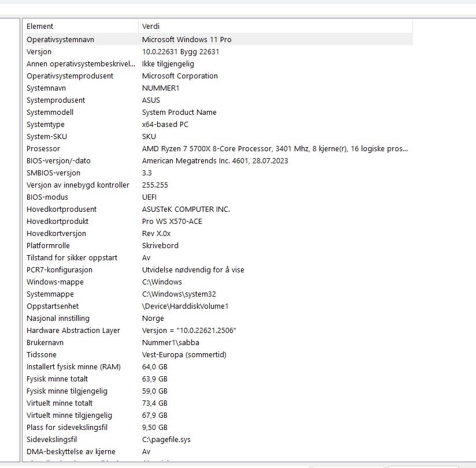Click x64-based PC value

click(165, 124)
